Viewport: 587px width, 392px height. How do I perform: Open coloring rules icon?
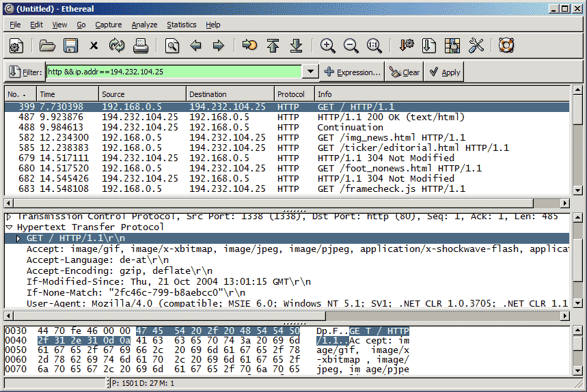pyautogui.click(x=452, y=46)
